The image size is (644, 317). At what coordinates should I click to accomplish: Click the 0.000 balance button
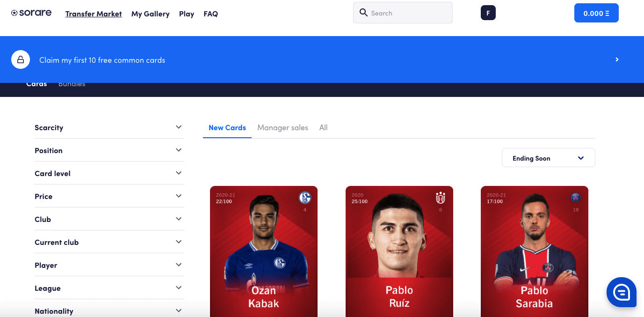tap(596, 13)
